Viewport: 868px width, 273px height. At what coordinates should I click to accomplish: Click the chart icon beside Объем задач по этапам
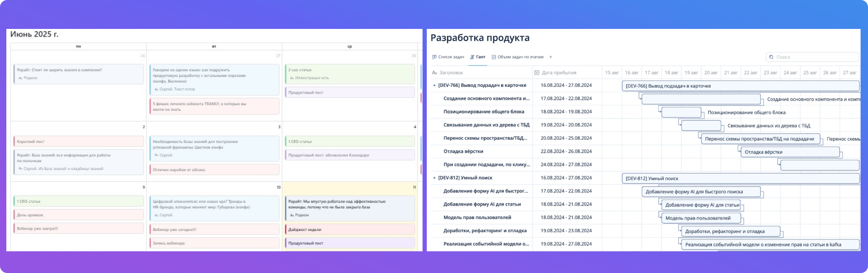pyautogui.click(x=494, y=57)
